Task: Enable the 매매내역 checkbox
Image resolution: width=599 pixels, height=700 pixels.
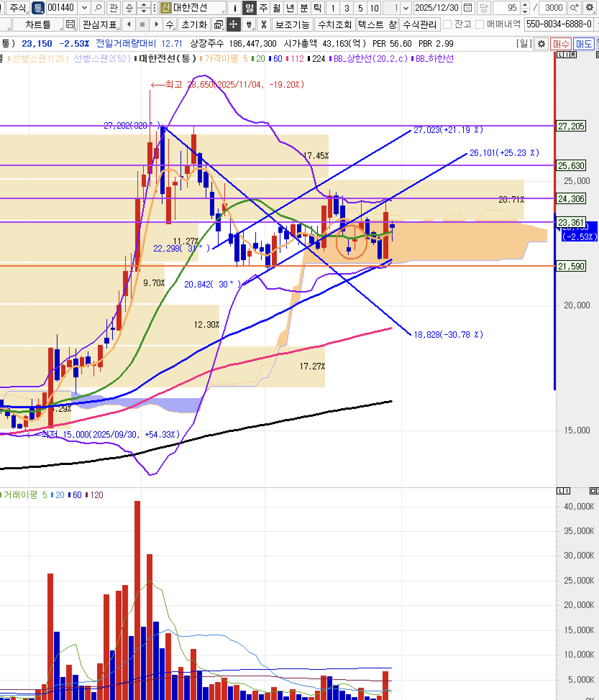Action: (480, 24)
